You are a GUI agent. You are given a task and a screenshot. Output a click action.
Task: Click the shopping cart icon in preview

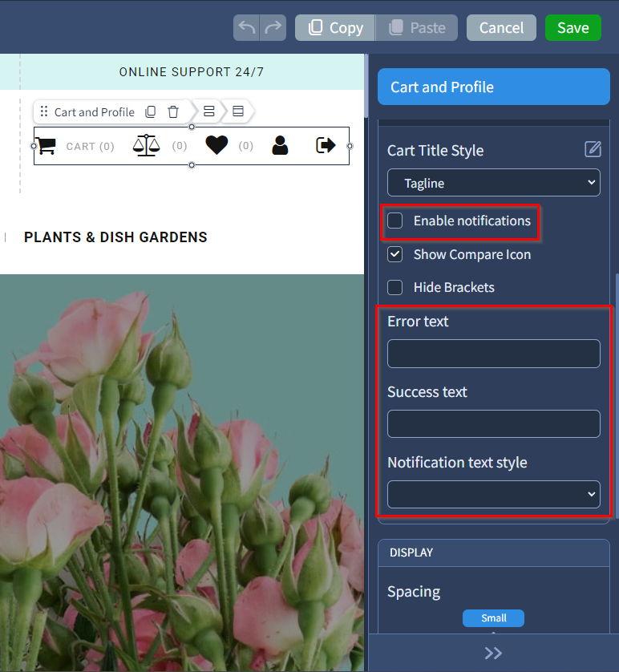coord(46,146)
